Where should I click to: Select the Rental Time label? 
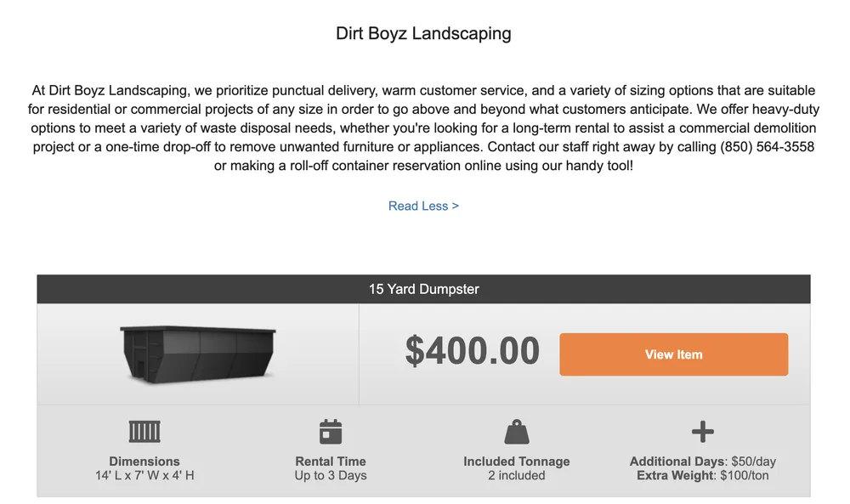click(x=331, y=462)
